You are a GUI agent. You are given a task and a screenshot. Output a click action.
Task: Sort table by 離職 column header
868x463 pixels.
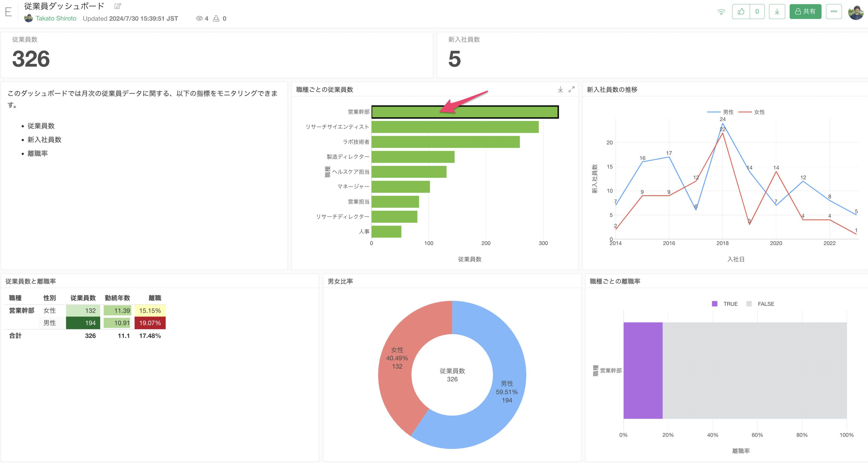pyautogui.click(x=155, y=298)
